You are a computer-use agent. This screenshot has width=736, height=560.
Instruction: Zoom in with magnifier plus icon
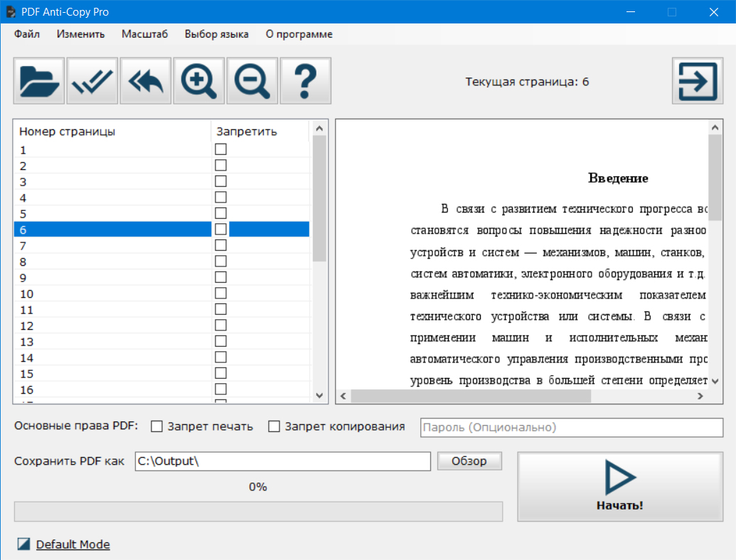pos(199,82)
